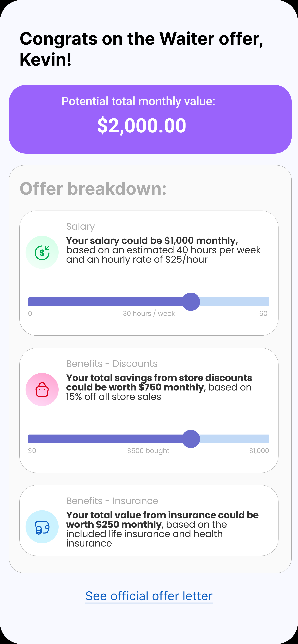This screenshot has width=298, height=644.
Task: Select the Salary card title
Action: 80,226
